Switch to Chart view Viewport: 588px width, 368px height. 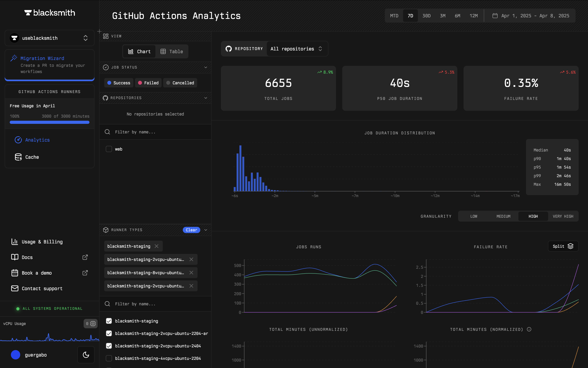pos(139,51)
